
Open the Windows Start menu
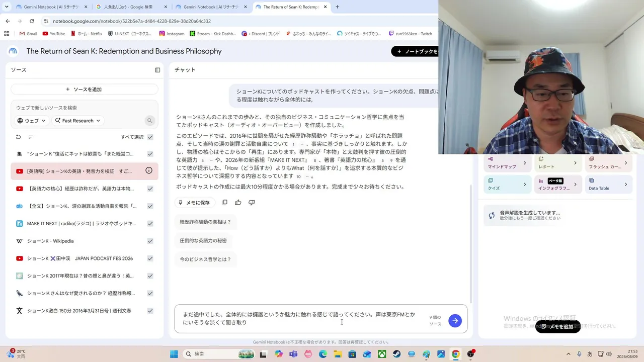pos(174,354)
